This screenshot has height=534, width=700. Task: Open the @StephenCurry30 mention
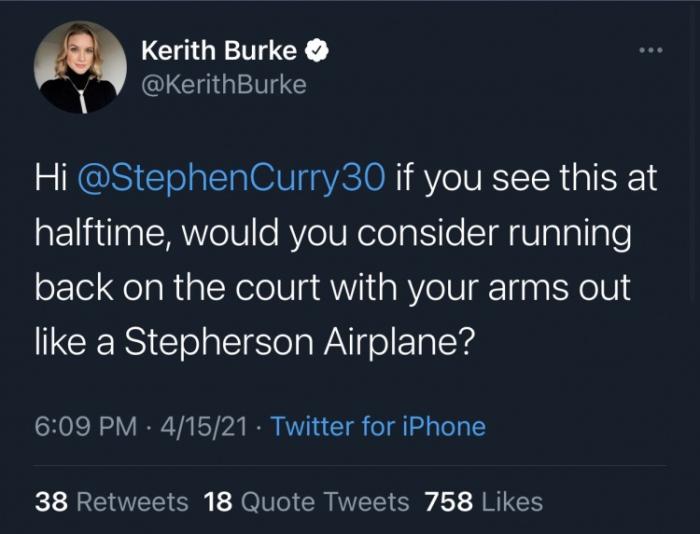(x=229, y=180)
